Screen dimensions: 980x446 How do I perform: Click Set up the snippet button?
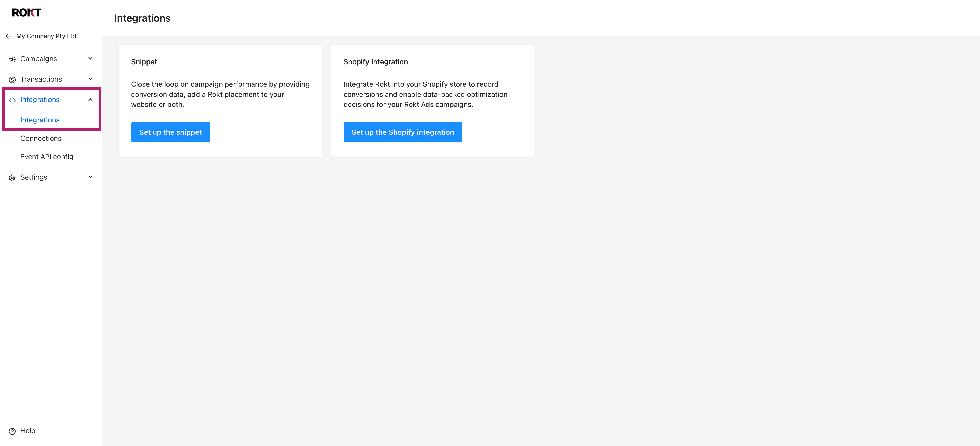coord(170,132)
